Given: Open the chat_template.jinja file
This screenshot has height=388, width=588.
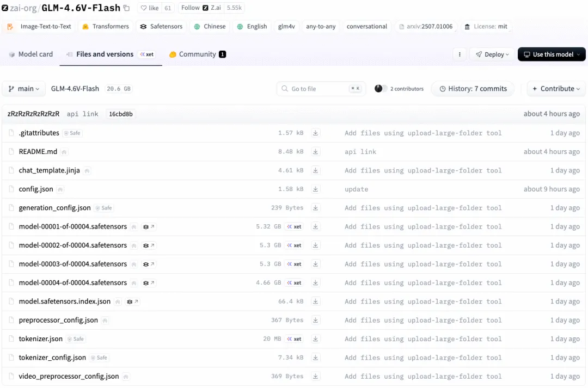Looking at the screenshot, I should (49, 170).
